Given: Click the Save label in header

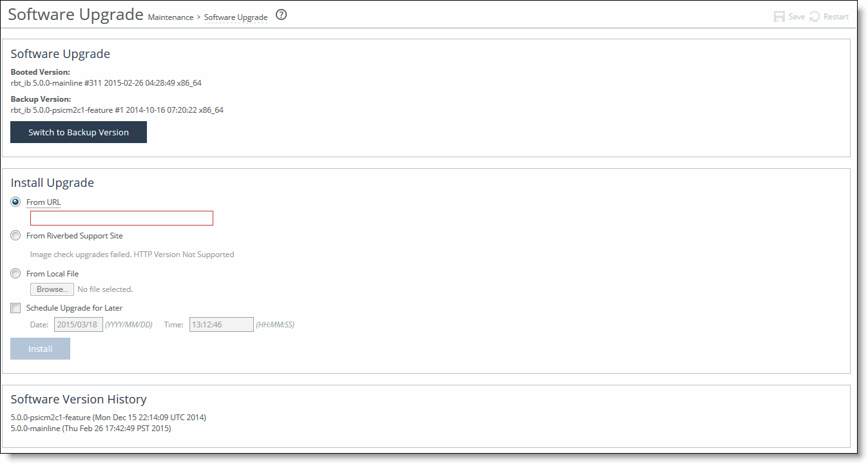Looking at the screenshot, I should point(796,17).
